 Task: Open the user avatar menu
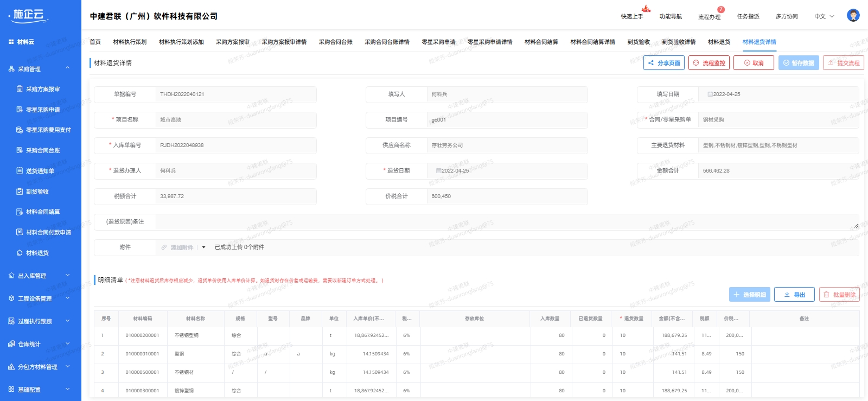pos(853,16)
